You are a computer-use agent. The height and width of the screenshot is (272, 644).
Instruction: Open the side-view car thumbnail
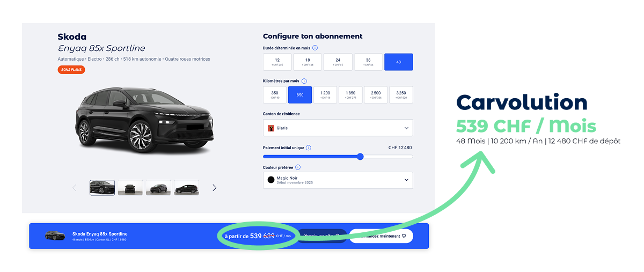pyautogui.click(x=186, y=188)
